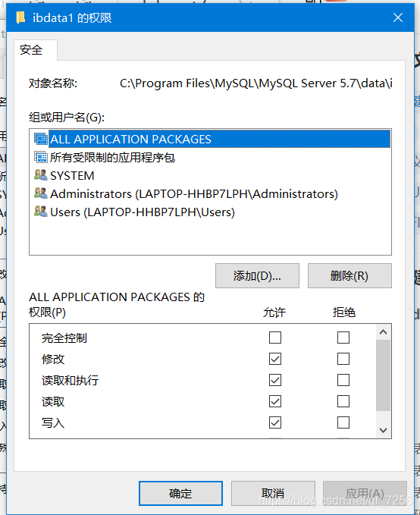Click the ALL APPLICATION PACKAGES group icon
420x515 pixels.
(x=41, y=139)
